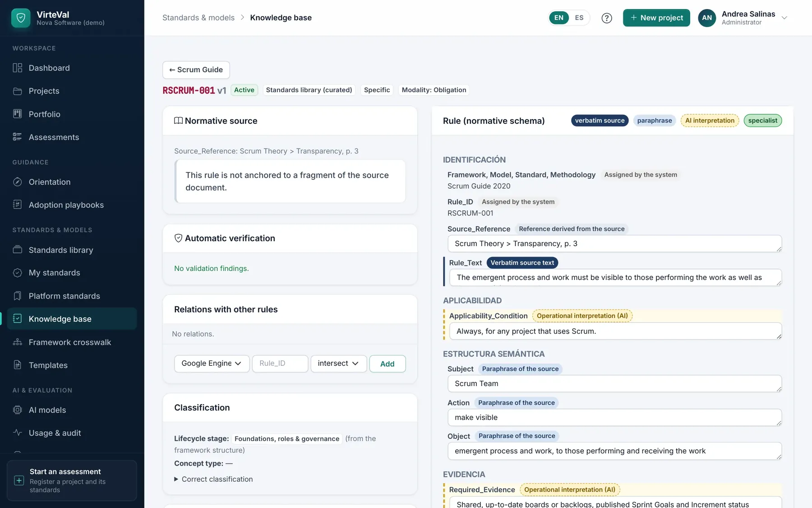Click the Applicability_Condition text field

coord(615,331)
